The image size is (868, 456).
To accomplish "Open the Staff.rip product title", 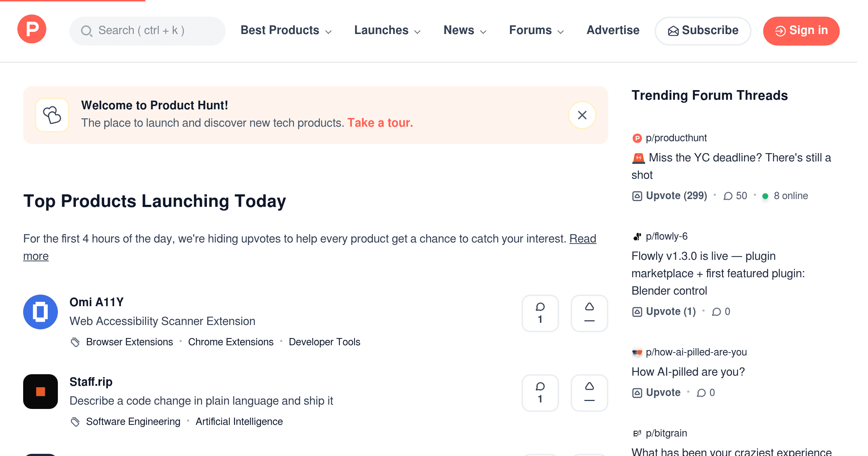I will (91, 382).
